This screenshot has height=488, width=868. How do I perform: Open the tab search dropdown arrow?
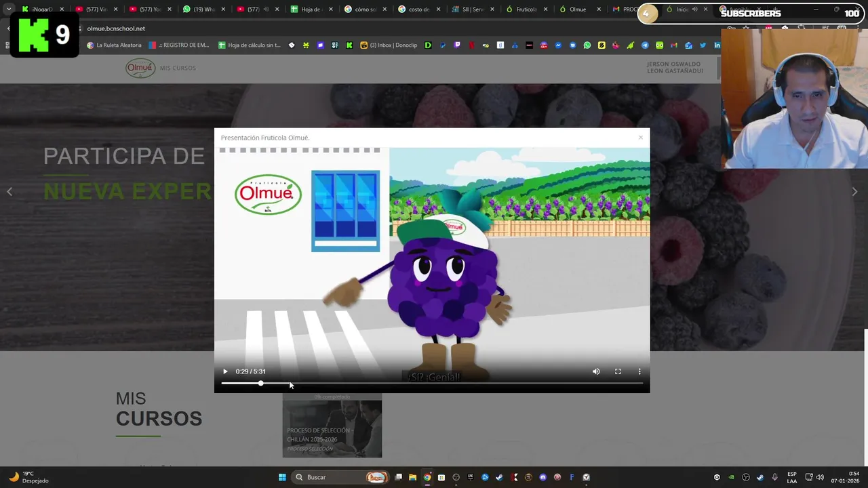pos(9,9)
